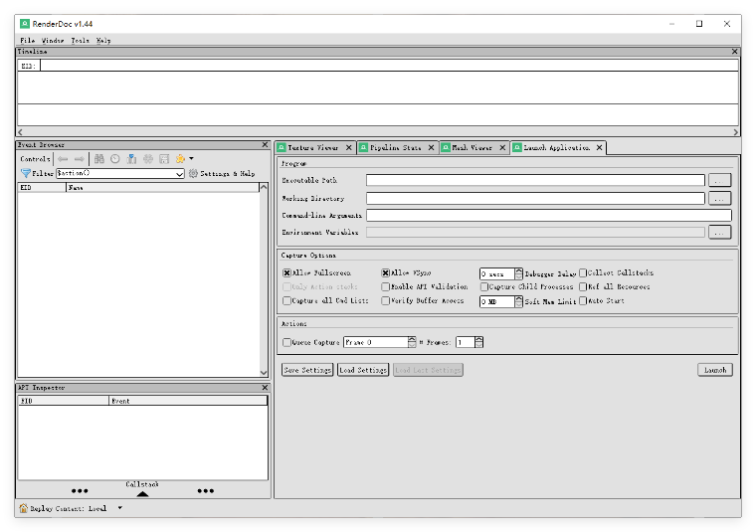Close the Pipeline State tab
This screenshot has height=532, width=756.
click(431, 147)
